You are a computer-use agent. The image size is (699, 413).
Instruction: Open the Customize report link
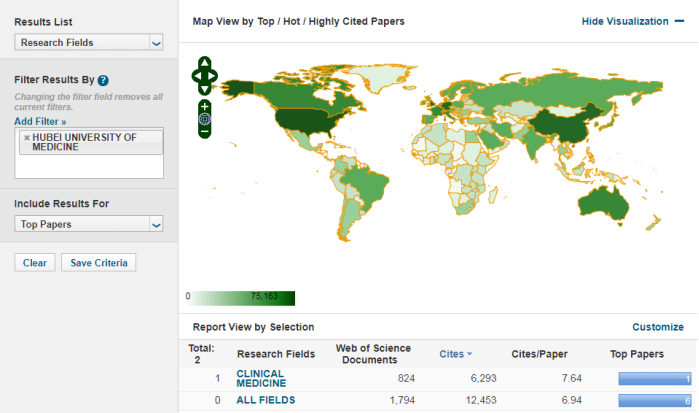tap(657, 327)
